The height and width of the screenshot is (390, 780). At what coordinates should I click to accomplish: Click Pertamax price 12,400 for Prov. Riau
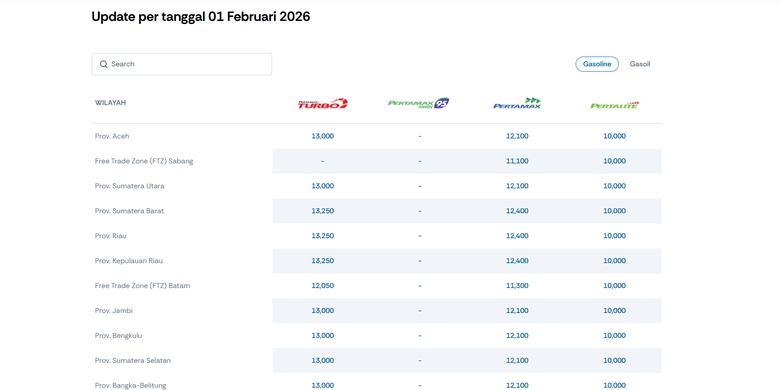[x=517, y=236]
